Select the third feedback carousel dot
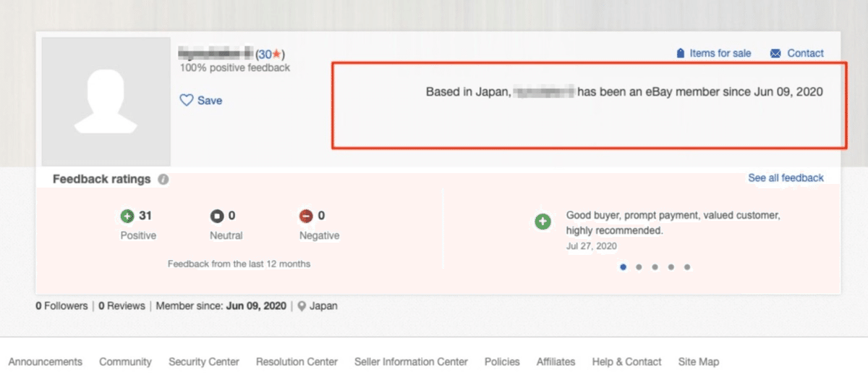The image size is (868, 373). click(x=655, y=267)
